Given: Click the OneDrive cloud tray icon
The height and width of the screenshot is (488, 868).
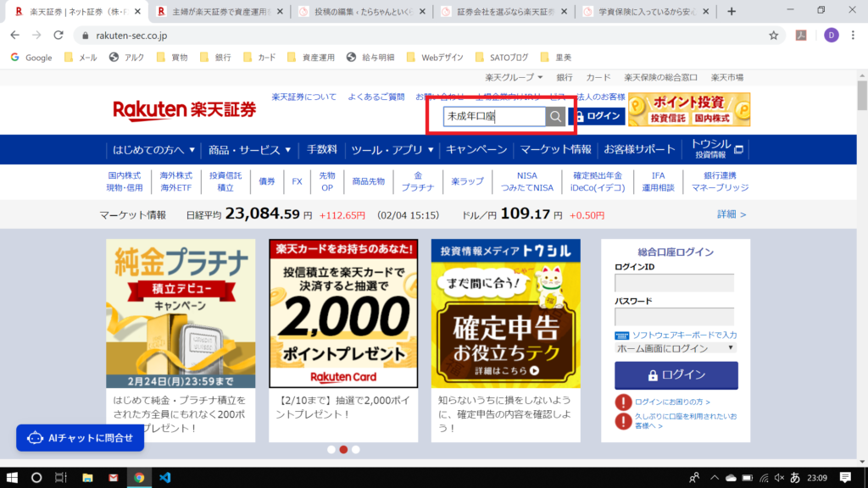Looking at the screenshot, I should pyautogui.click(x=731, y=478).
